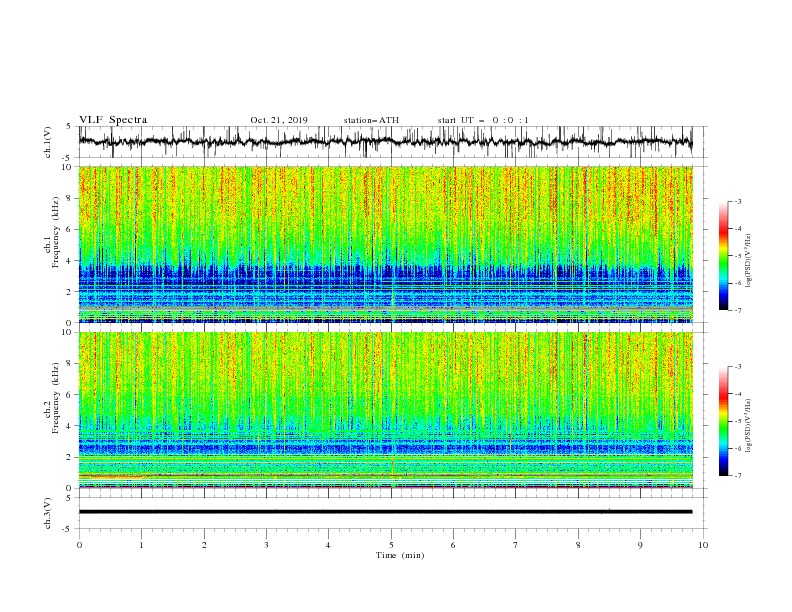This screenshot has height=612, width=792.
Task: Click the lower "log(PSD)(V²/Hz)" colorbar label
Action: point(749,426)
